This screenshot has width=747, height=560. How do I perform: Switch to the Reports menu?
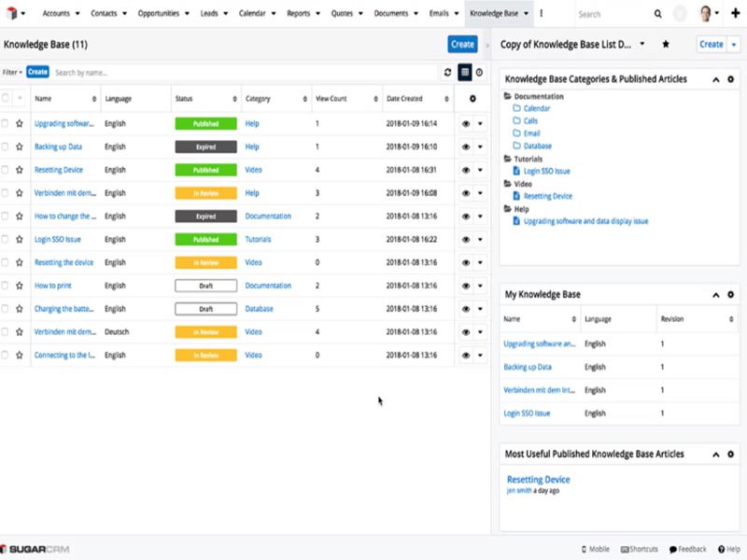[301, 14]
